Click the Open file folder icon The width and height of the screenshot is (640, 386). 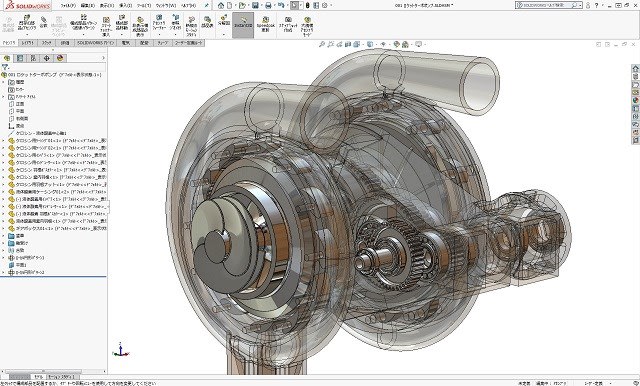tap(242, 5)
